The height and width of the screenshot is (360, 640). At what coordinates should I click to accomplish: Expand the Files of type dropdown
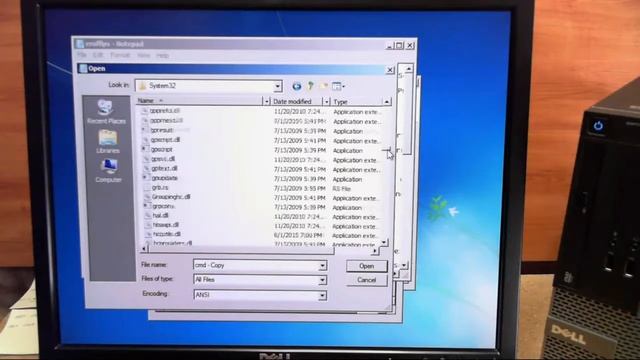coord(322,280)
